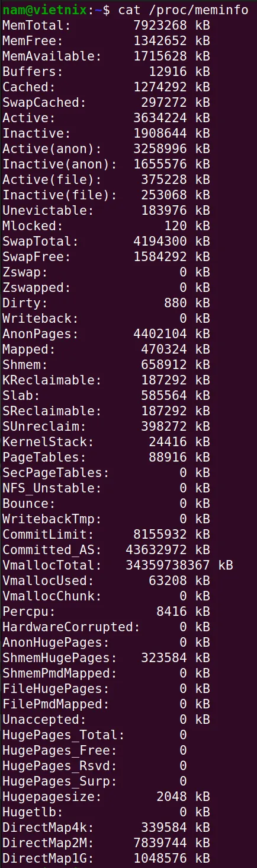Click the Unevictable value 183976
The image size is (257, 868).
164,210
